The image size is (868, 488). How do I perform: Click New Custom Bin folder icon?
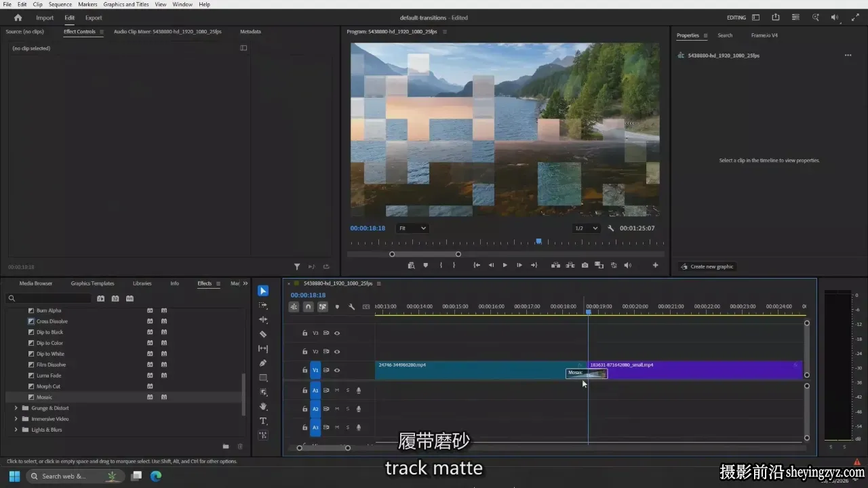[226, 446]
